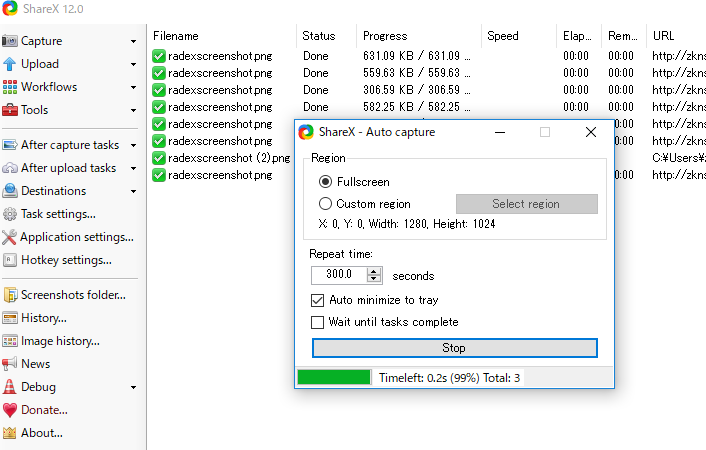Click the ShareX logo in main title bar

(x=10, y=8)
